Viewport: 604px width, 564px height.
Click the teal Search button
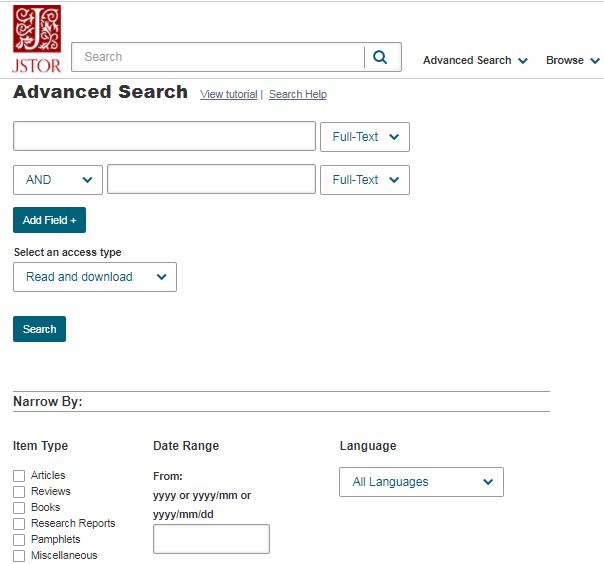(39, 329)
